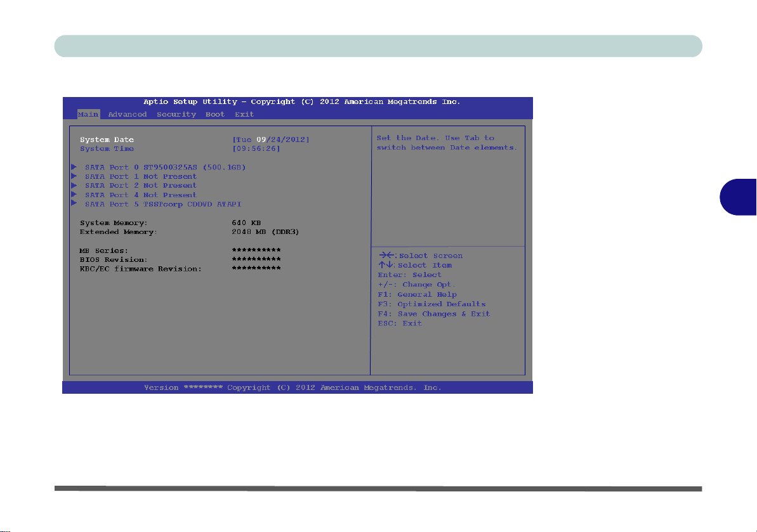Select SATA Port 1 Not Present entry
This screenshot has width=757, height=532.
click(x=141, y=176)
